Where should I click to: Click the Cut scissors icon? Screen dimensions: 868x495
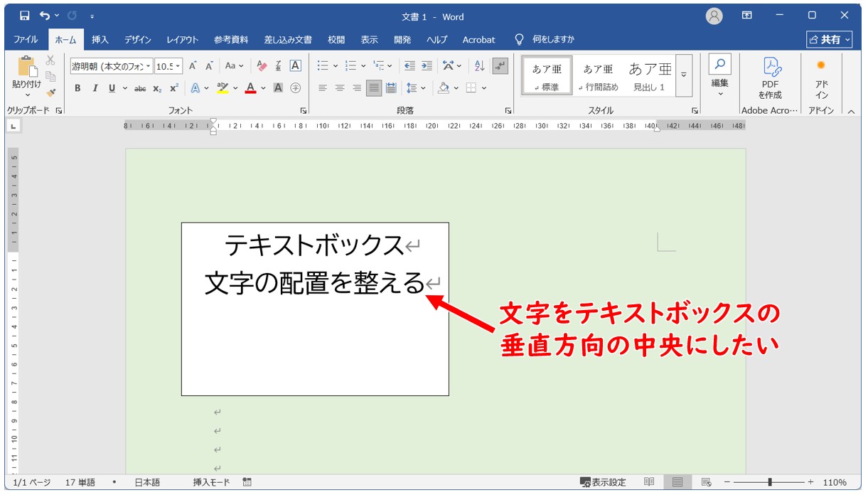(50, 61)
